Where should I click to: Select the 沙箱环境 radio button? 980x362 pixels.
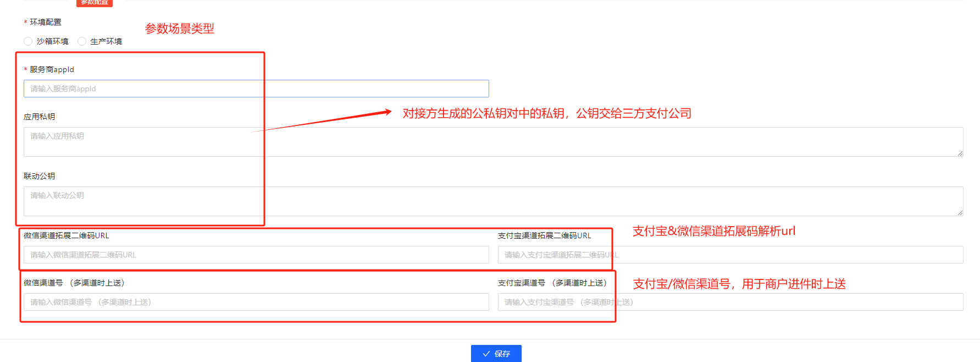(28, 41)
